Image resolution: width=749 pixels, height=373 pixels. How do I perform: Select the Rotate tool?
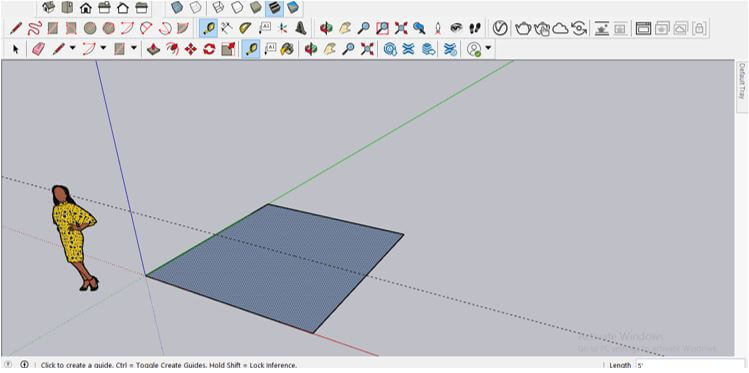209,49
